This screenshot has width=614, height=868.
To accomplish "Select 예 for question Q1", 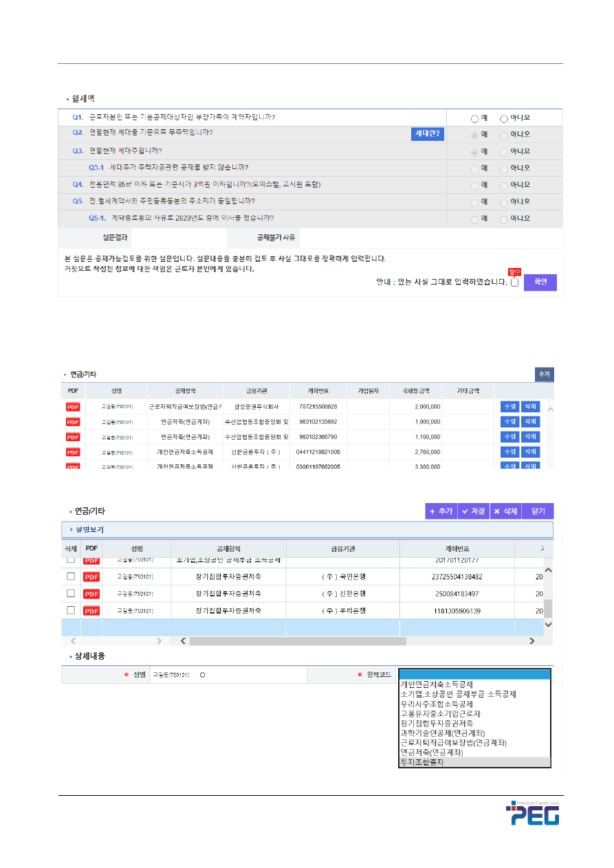I will click(x=474, y=118).
